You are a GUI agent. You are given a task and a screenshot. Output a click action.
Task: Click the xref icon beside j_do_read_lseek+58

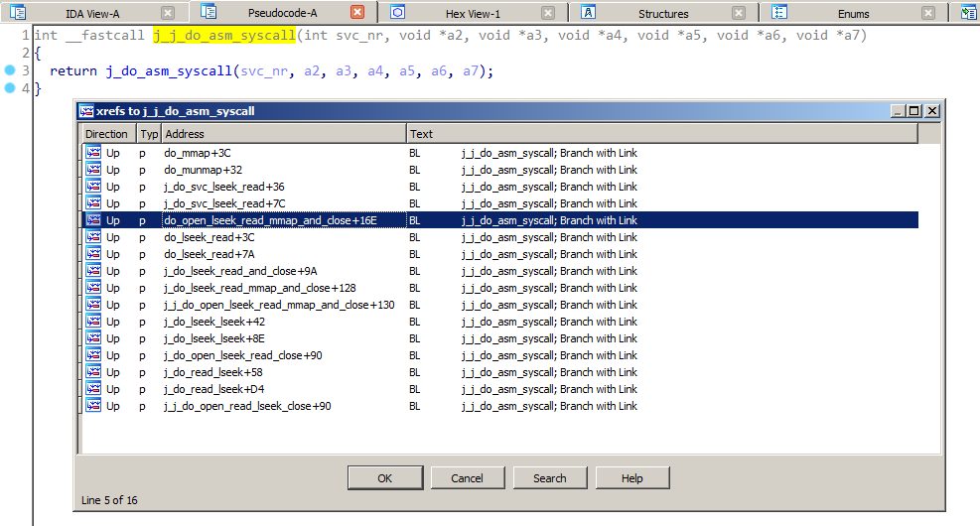[x=93, y=372]
